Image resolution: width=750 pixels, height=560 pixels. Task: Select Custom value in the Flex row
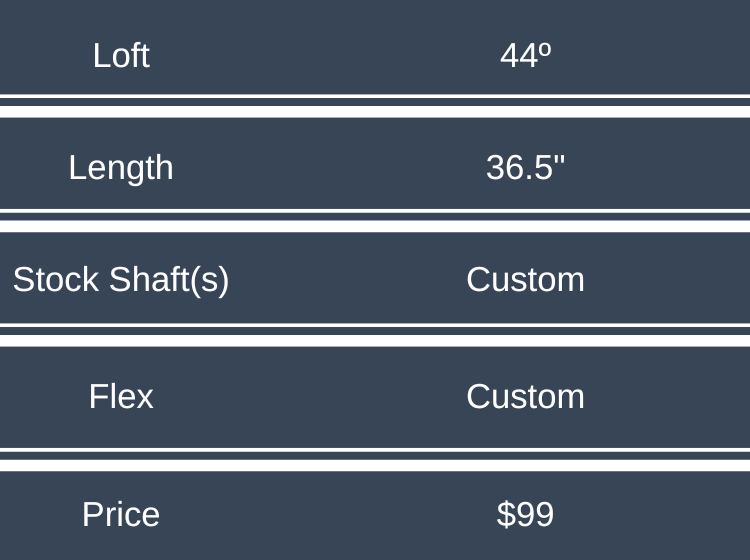[x=525, y=397]
